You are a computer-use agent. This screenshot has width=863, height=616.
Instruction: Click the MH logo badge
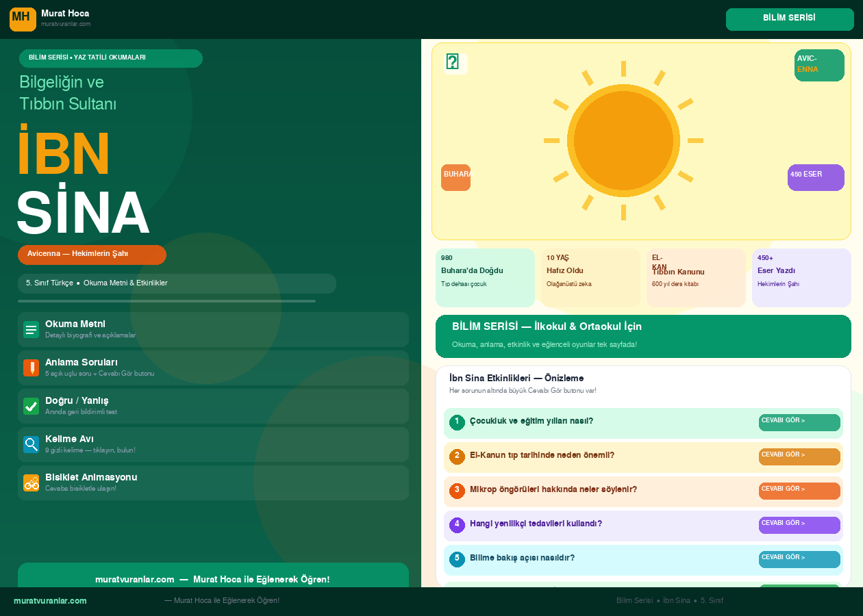coord(23,19)
